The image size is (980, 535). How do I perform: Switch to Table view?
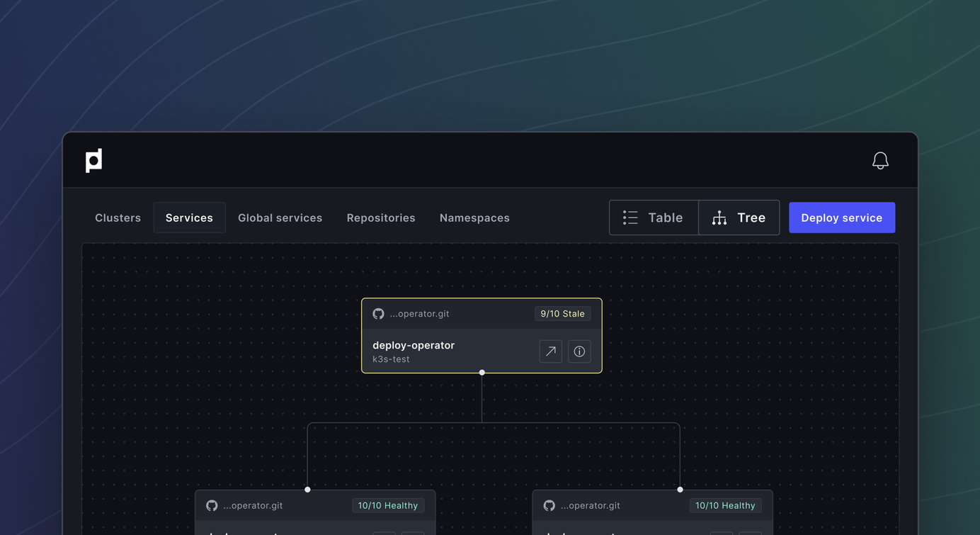654,218
